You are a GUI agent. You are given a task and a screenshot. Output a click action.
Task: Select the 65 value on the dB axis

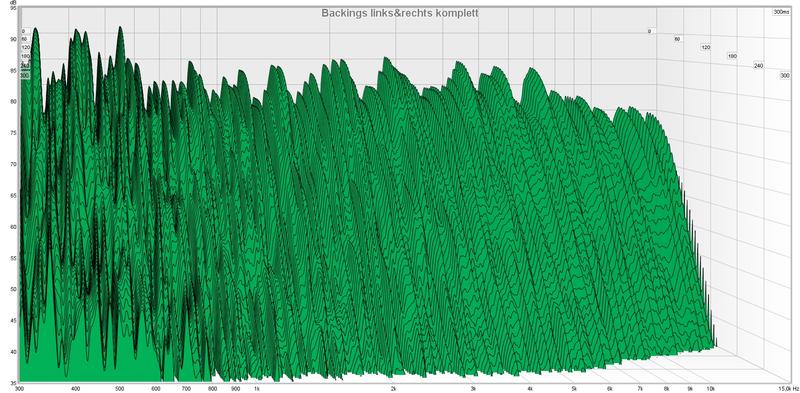[14, 195]
